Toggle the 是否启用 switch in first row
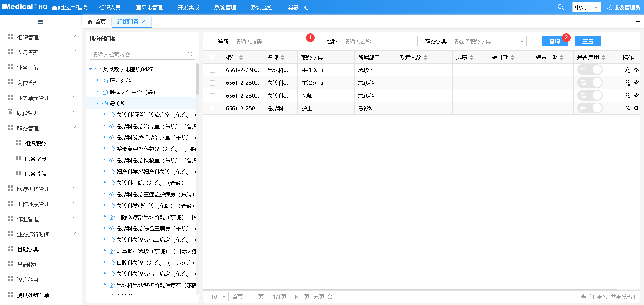 click(590, 70)
